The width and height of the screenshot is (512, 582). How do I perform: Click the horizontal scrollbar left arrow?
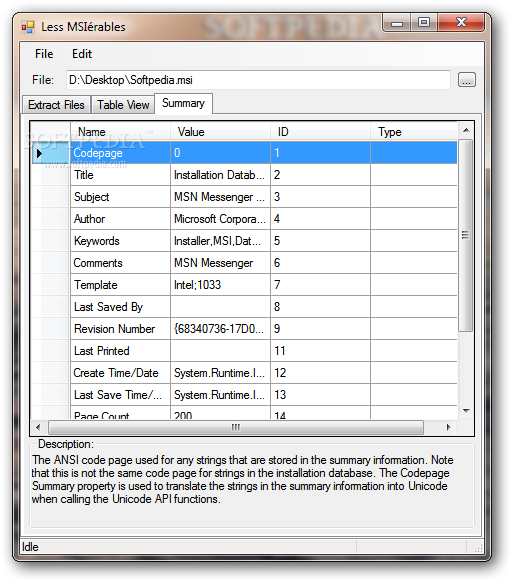[38, 427]
